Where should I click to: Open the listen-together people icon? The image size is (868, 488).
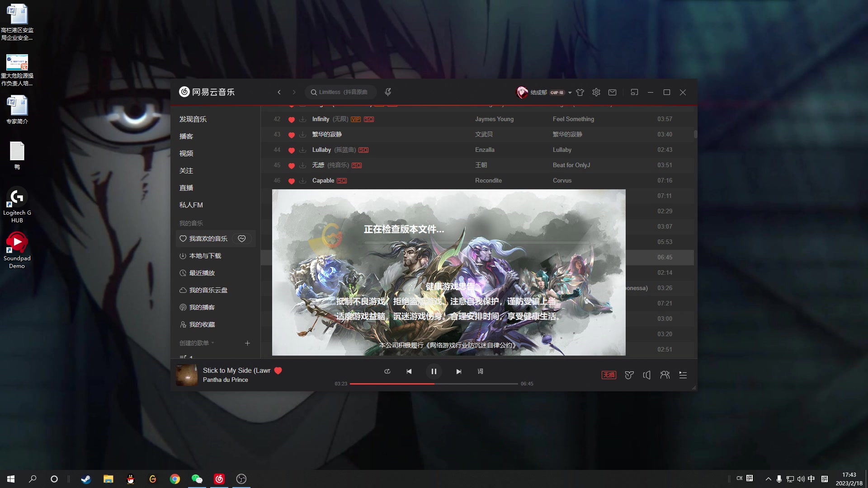click(665, 375)
